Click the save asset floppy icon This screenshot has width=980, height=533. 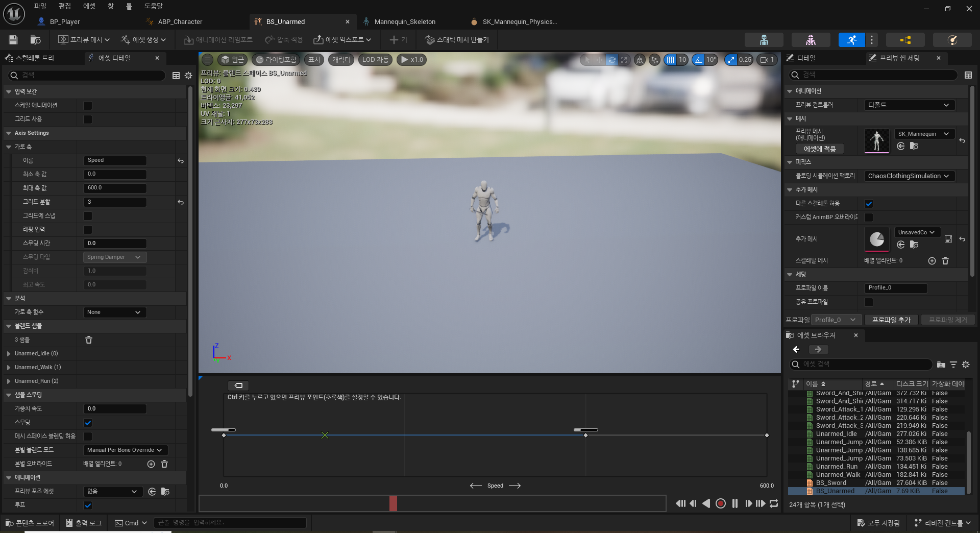[13, 40]
